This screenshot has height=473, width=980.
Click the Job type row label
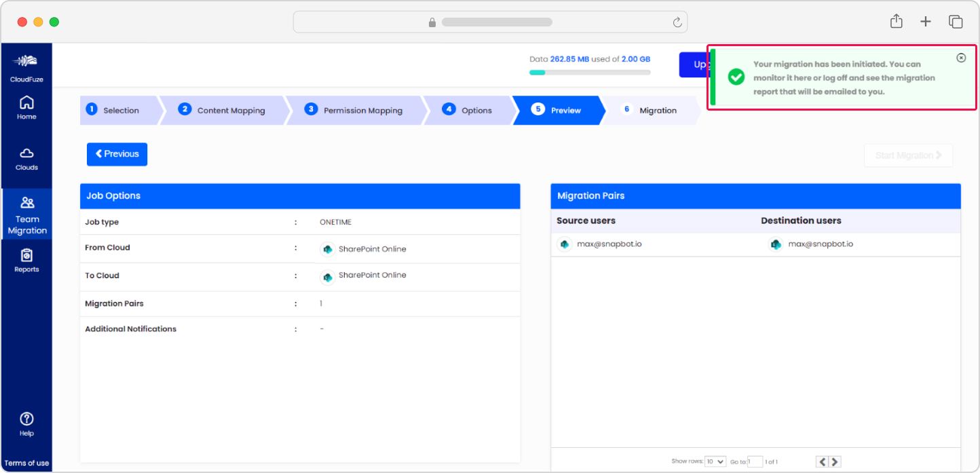(x=102, y=223)
